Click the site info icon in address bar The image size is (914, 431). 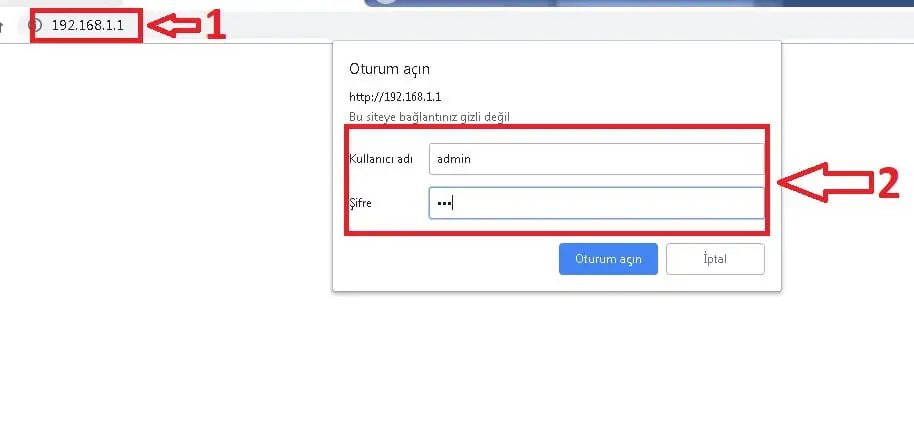click(x=36, y=25)
